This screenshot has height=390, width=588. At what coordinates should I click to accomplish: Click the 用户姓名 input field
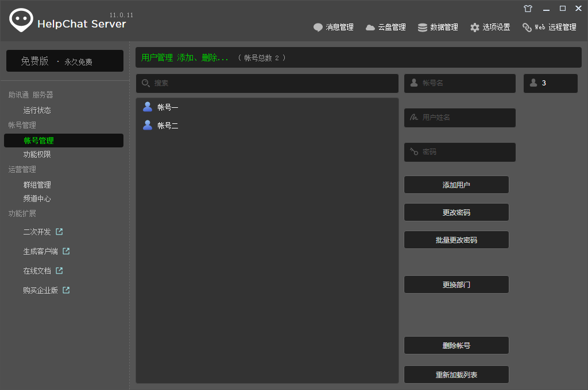[x=459, y=118]
